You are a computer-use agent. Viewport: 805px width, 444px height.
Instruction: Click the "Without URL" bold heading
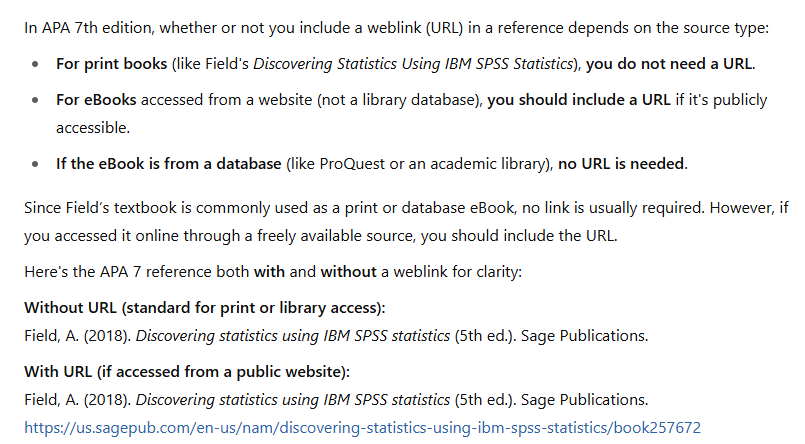(204, 307)
